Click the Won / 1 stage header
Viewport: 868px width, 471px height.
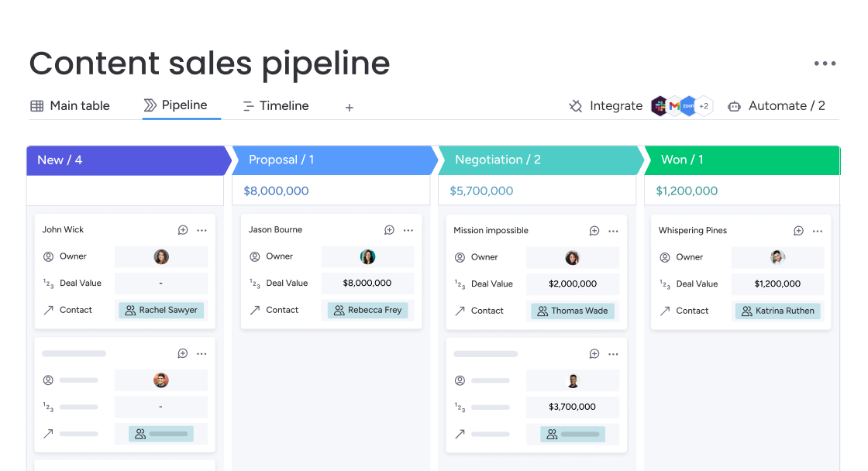click(740, 160)
